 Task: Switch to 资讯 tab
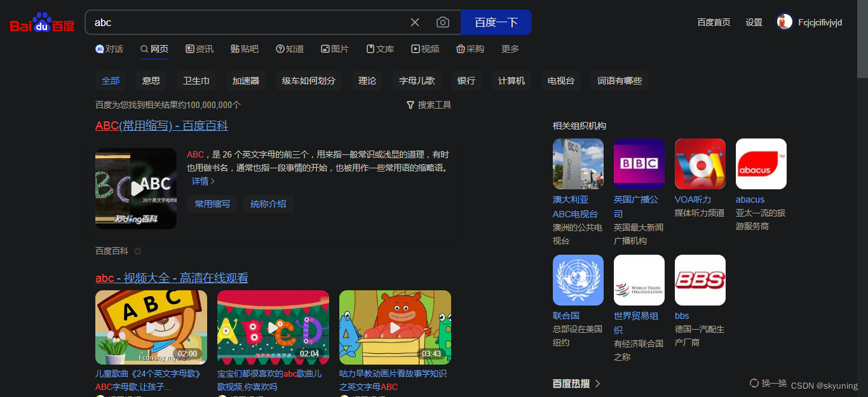[x=200, y=49]
